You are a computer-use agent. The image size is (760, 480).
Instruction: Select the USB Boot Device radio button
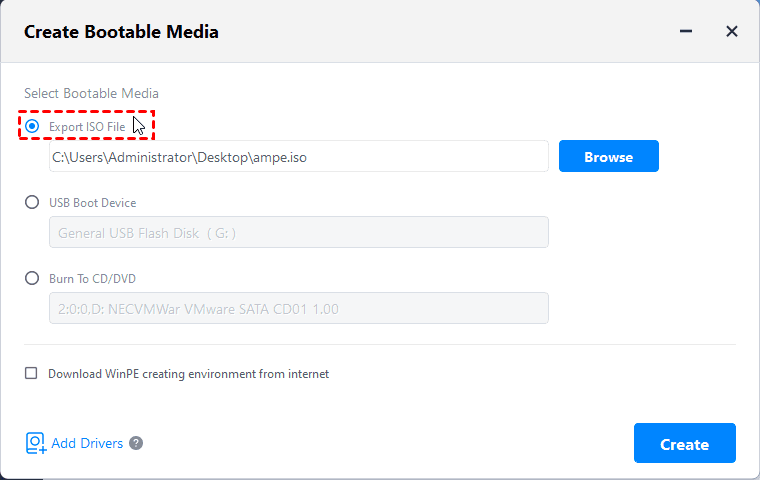coord(32,202)
